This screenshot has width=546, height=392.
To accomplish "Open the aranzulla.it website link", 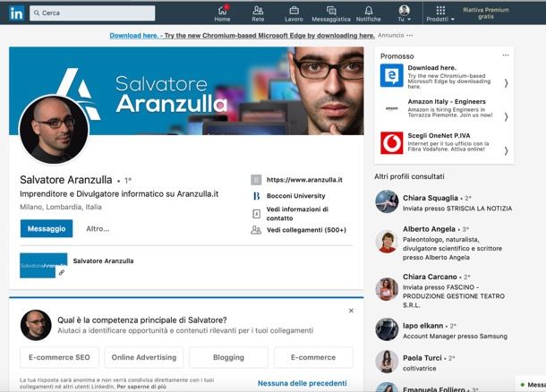I will (x=304, y=180).
